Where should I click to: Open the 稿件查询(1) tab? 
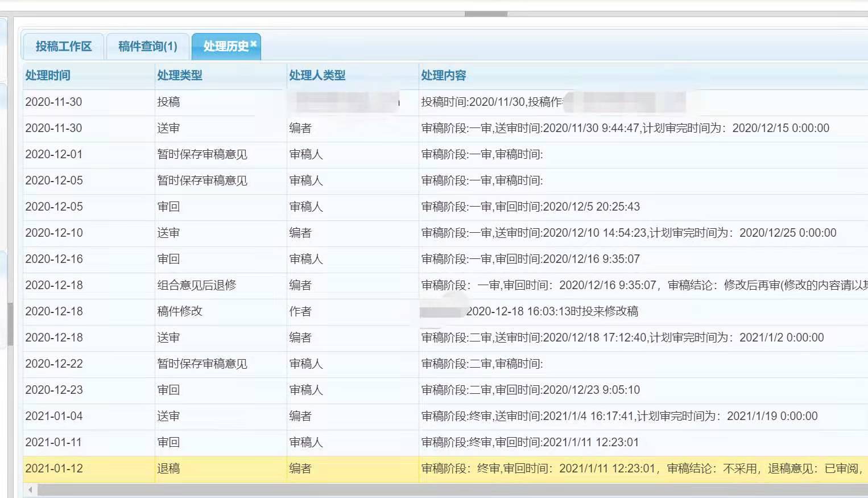coord(148,46)
